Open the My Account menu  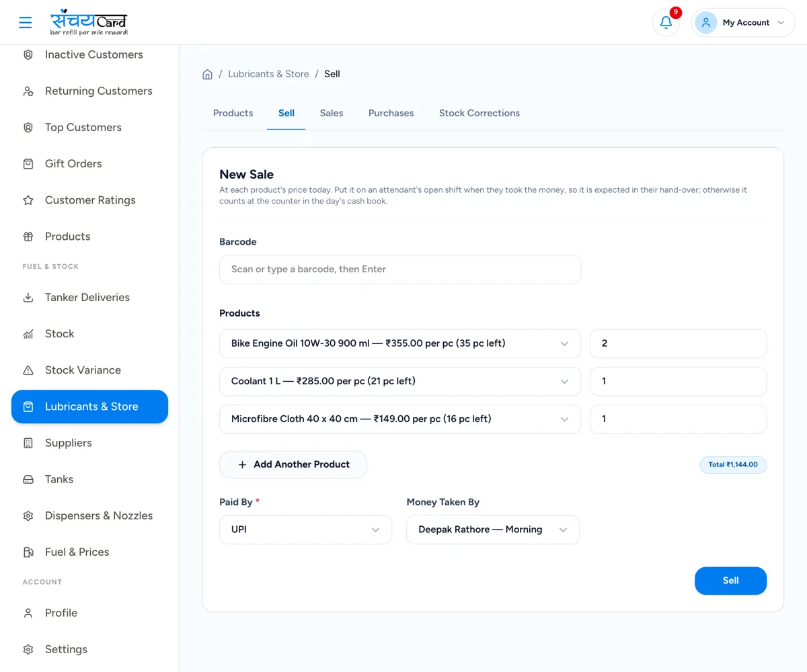pos(743,22)
